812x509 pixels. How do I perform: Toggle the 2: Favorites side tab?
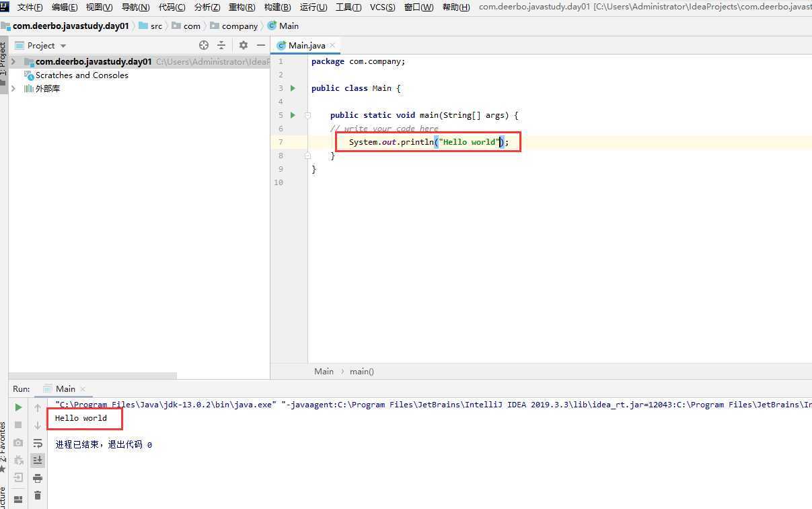(x=3, y=446)
